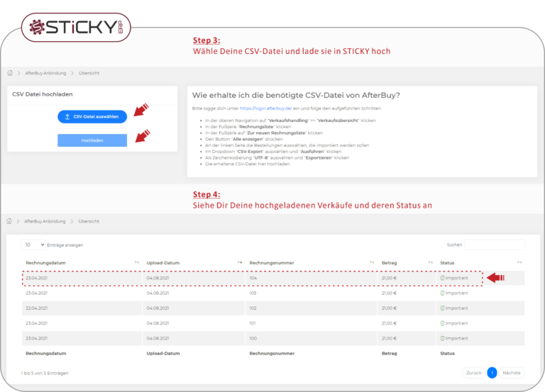
Task: Open Übersicht in lower breadcrumb
Action: click(x=89, y=221)
